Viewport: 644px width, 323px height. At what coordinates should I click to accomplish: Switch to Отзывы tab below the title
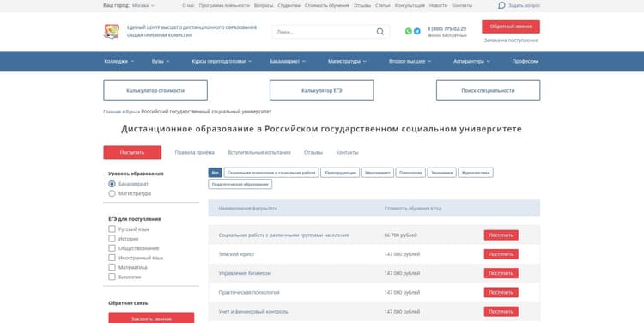pyautogui.click(x=313, y=152)
